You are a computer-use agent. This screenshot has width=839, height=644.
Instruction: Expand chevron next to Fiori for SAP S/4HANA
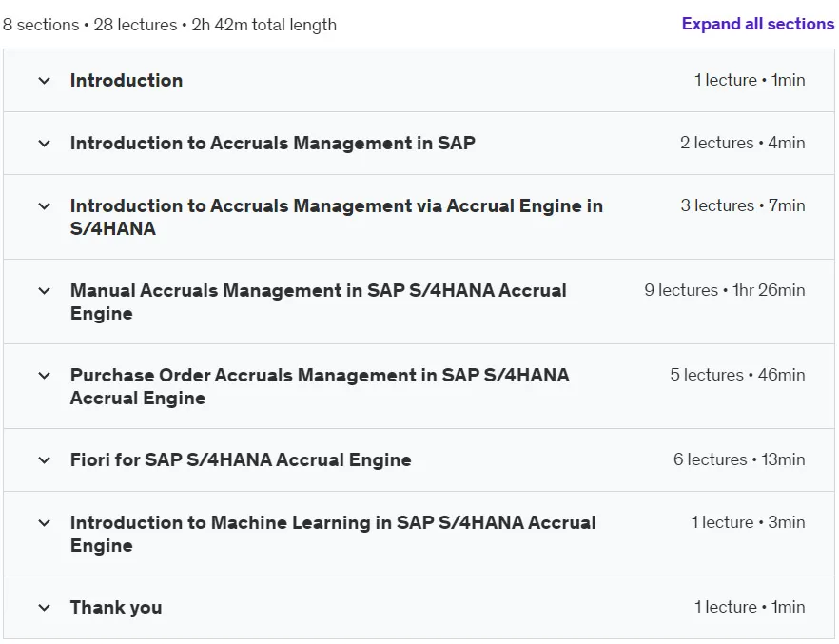point(45,460)
